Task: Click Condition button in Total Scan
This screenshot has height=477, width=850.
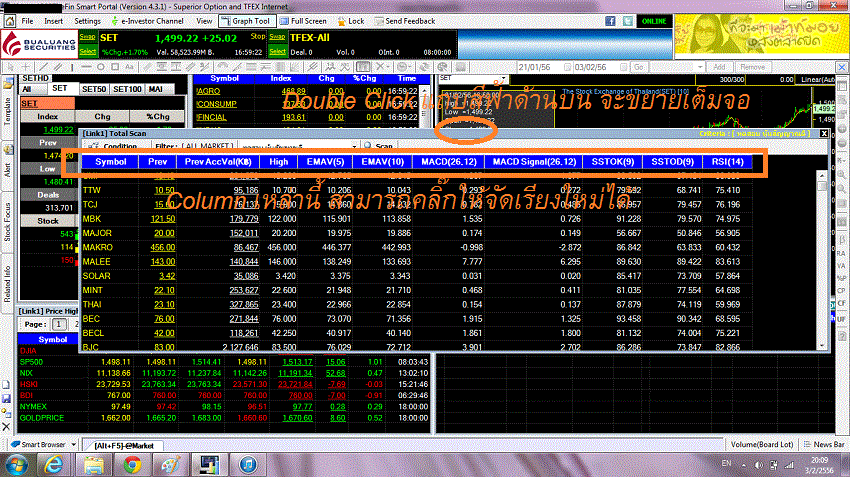Action: (113, 146)
